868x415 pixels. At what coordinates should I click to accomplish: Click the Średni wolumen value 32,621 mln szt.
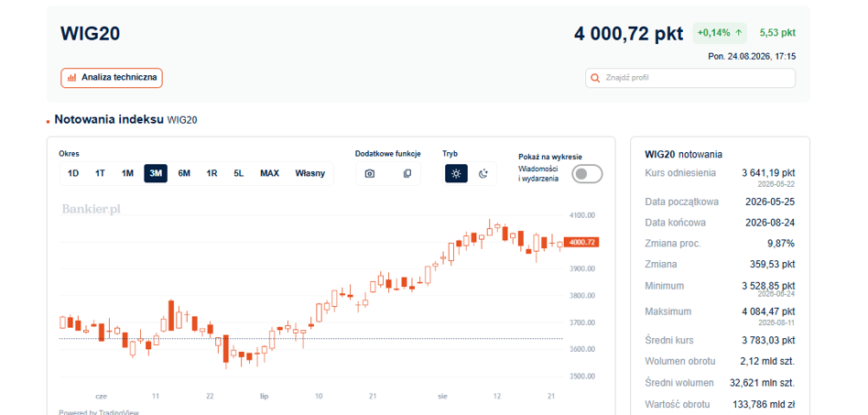(x=763, y=383)
